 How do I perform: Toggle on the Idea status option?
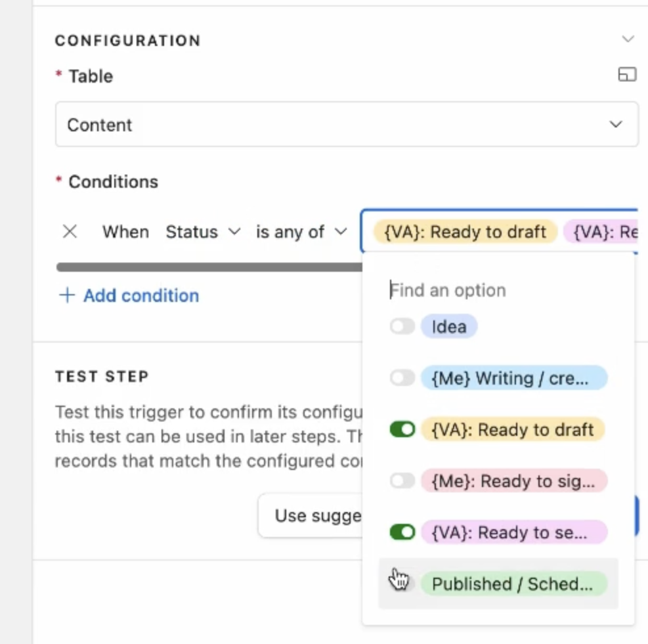click(x=402, y=326)
